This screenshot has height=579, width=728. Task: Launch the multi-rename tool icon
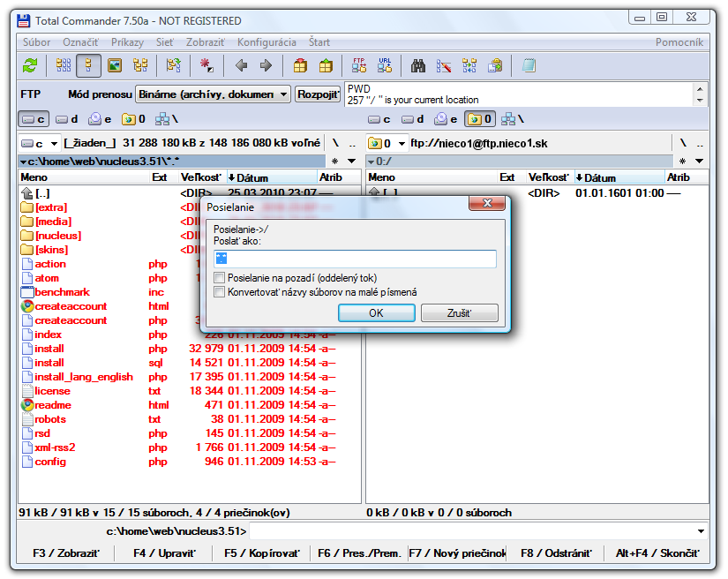click(x=443, y=65)
